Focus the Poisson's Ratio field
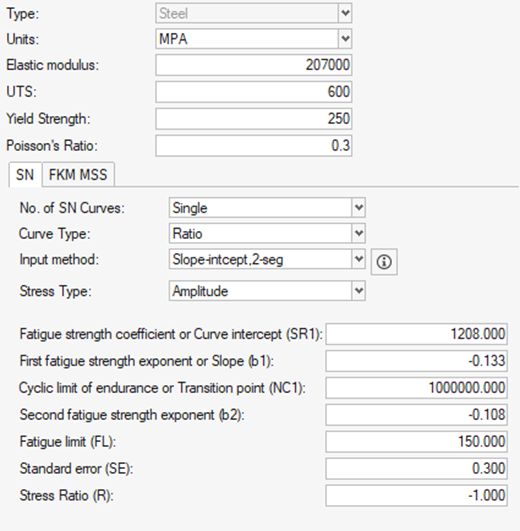Viewport: 520px width, 531px height. coord(254,146)
